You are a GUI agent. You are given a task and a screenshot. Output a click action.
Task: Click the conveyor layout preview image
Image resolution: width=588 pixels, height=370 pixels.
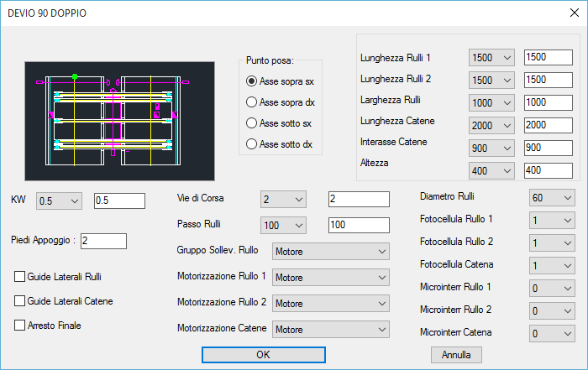119,121
